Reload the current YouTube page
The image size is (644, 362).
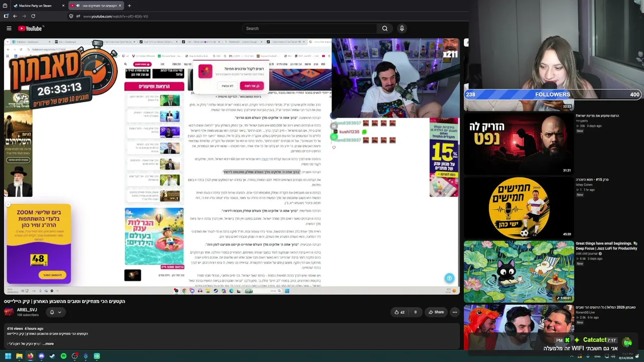coord(33,16)
